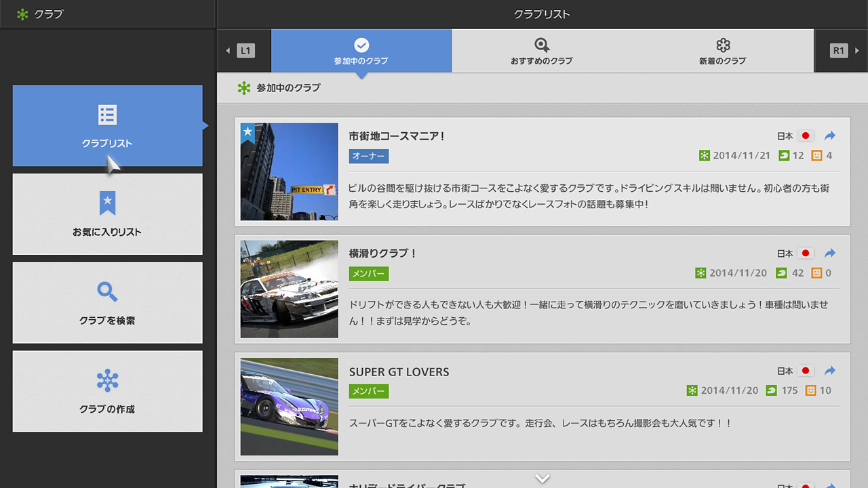This screenshot has height=488, width=868.
Task: Open クラブリスト in sidebar
Action: tap(107, 125)
